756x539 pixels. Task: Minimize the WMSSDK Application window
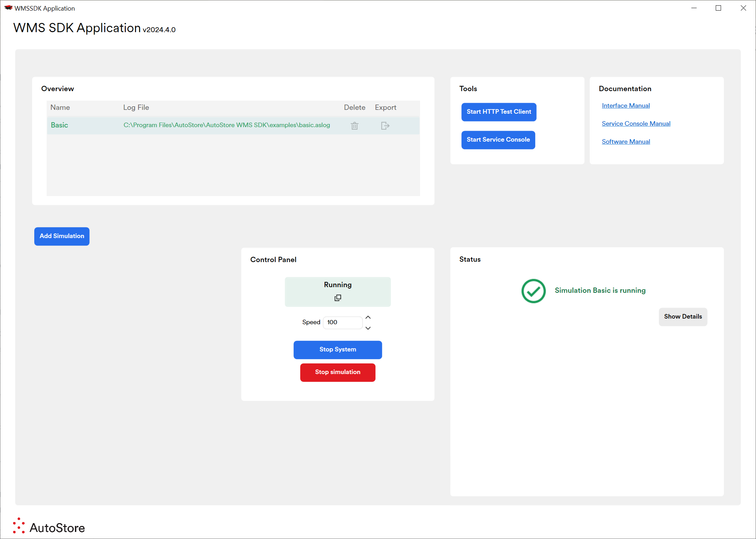[694, 8]
